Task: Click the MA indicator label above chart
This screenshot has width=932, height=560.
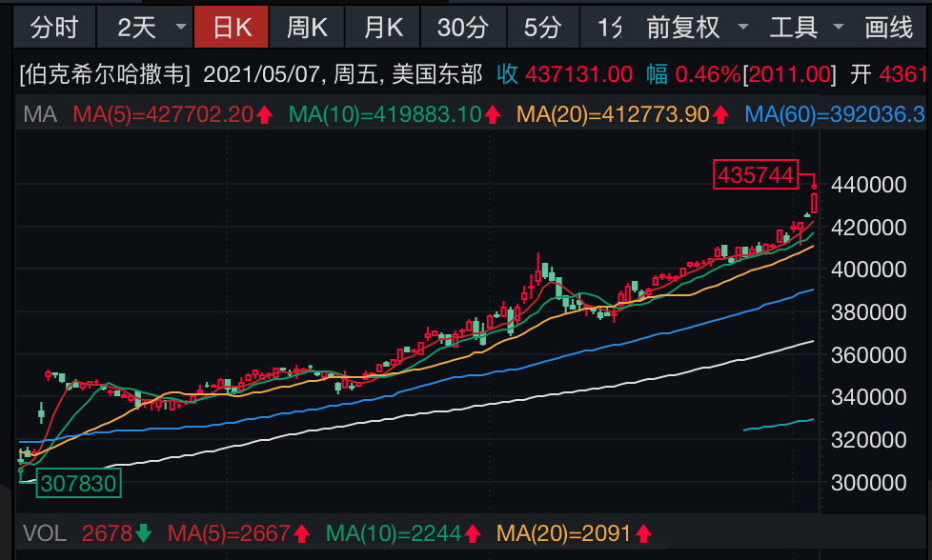Action: pyautogui.click(x=40, y=115)
